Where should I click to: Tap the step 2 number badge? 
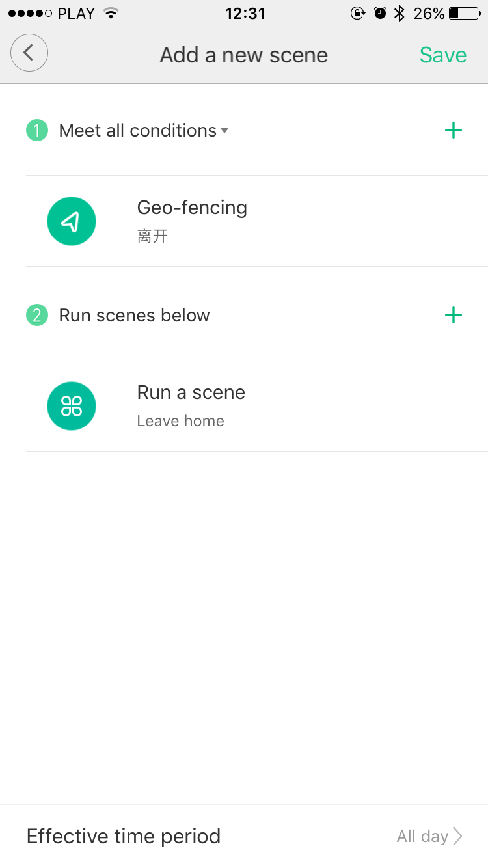coord(37,316)
